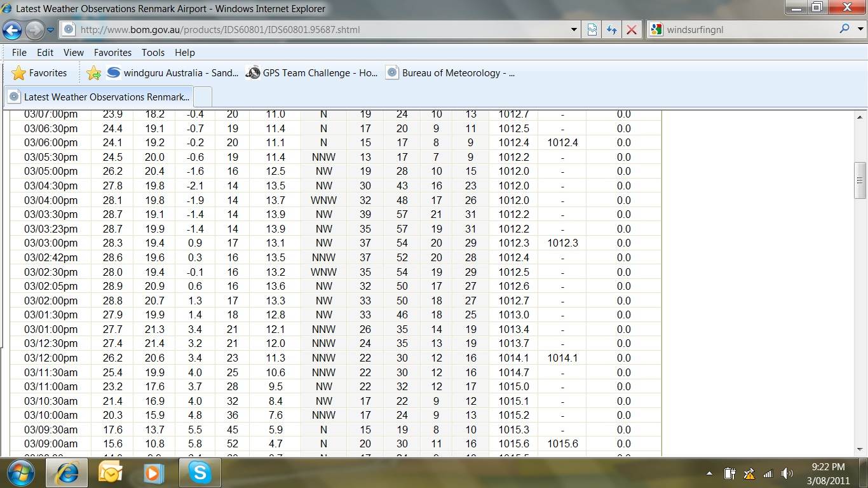Click the volume speaker tray icon
The width and height of the screenshot is (868, 488).
[787, 473]
